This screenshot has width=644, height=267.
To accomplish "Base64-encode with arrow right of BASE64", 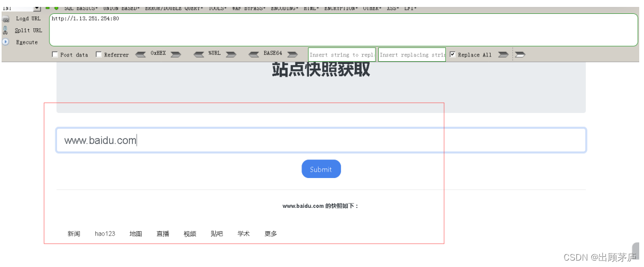I will coord(292,54).
